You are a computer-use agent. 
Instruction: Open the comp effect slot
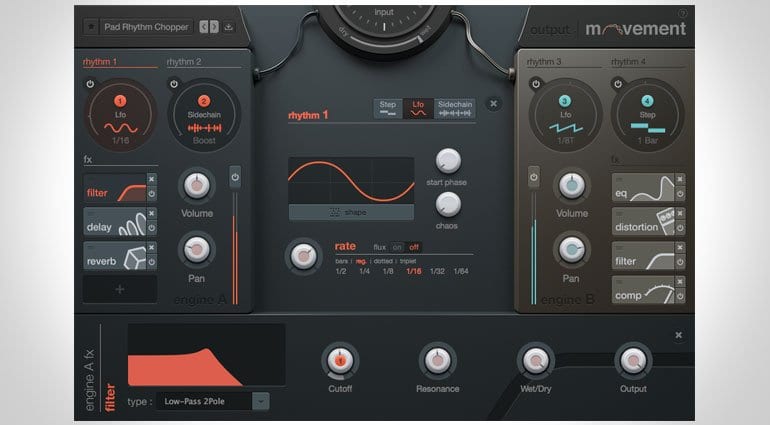[x=643, y=290]
